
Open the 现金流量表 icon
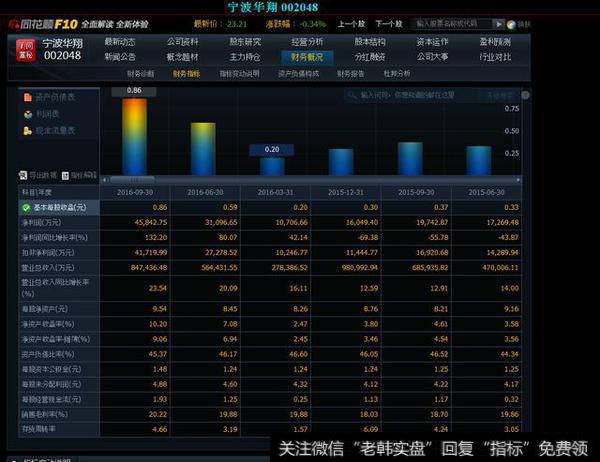[x=28, y=131]
